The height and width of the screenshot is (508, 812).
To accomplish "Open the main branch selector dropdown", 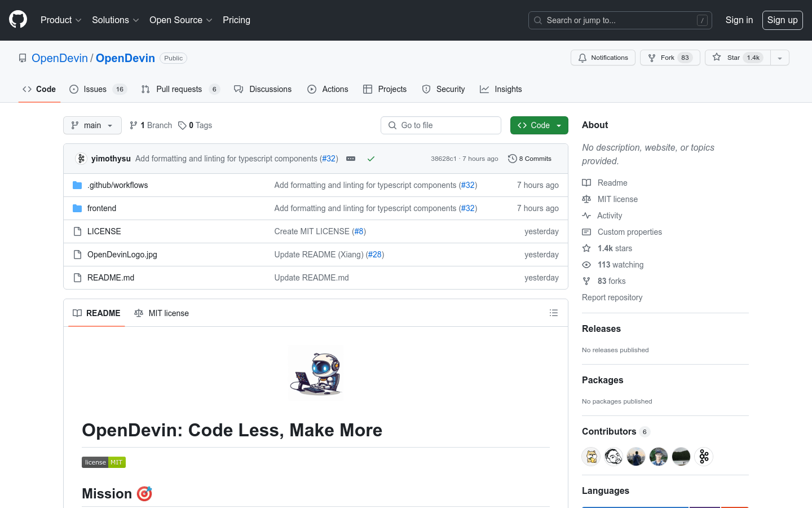I will (92, 125).
